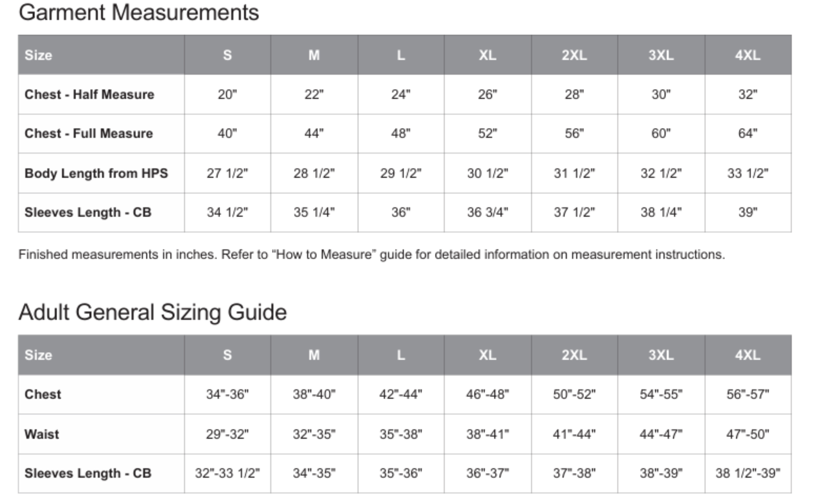Select the 29 1/2" body length cell
Screen dimensions: 816x504
tap(400, 173)
